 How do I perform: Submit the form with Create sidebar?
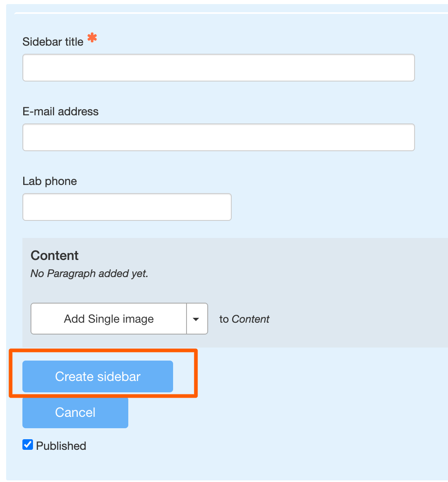(x=97, y=376)
